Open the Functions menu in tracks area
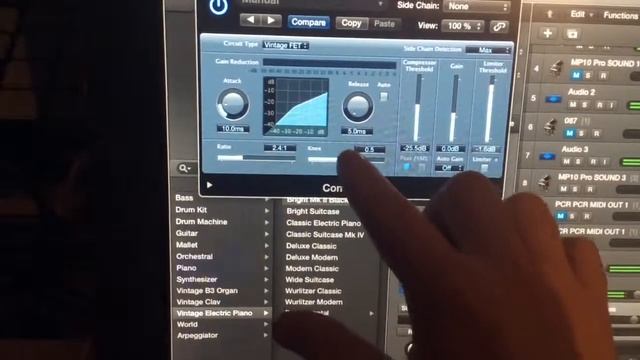Screen dimensions: 640x360 point(620,16)
